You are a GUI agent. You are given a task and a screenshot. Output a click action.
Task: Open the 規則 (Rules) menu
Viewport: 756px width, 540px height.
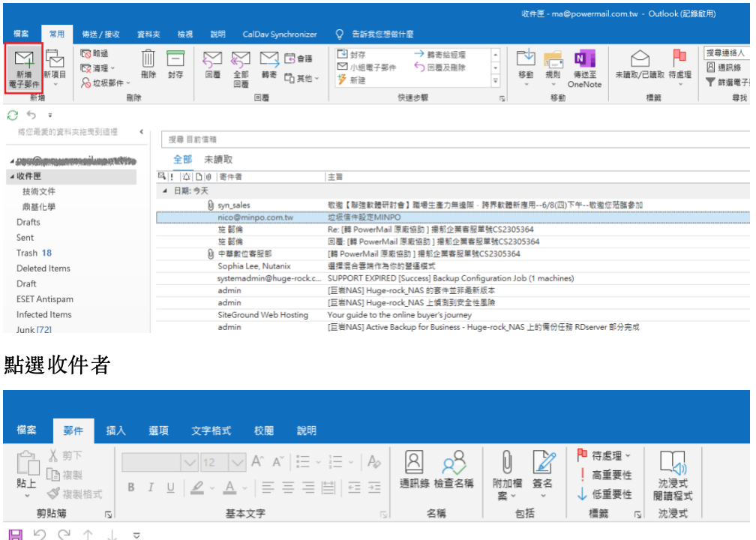(x=553, y=67)
